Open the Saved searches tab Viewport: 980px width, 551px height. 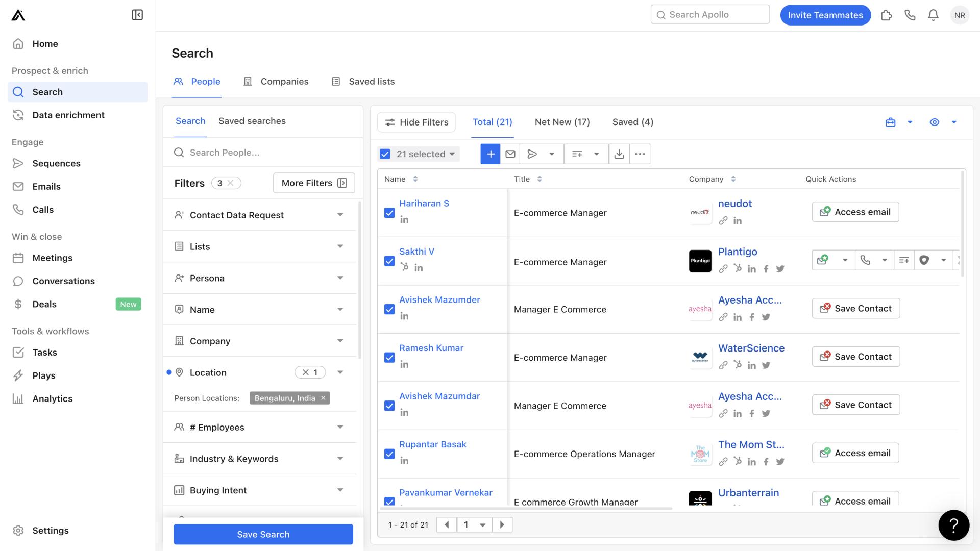[252, 121]
